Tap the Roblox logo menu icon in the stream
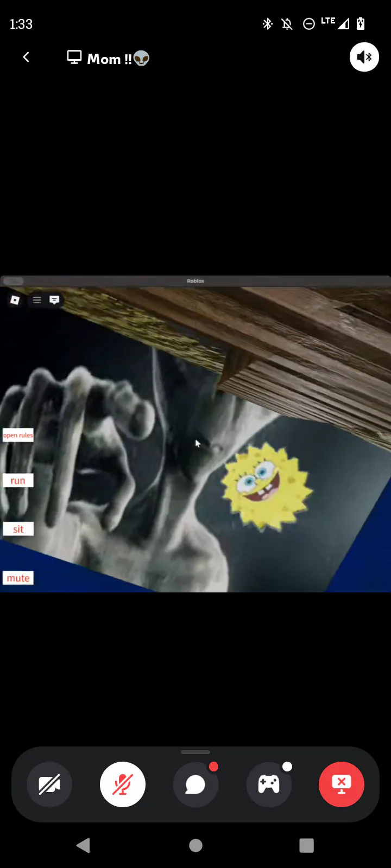Viewport: 391px width, 868px height. coord(15,300)
